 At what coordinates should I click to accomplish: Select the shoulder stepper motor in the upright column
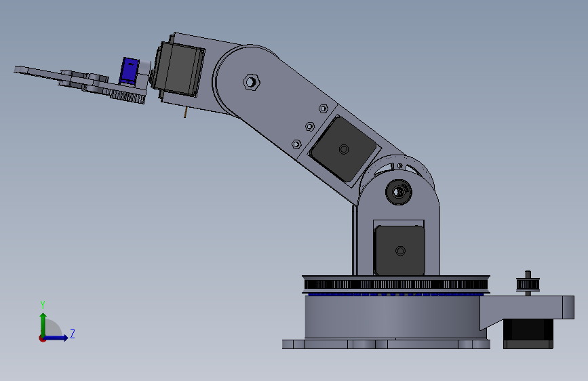tap(399, 251)
